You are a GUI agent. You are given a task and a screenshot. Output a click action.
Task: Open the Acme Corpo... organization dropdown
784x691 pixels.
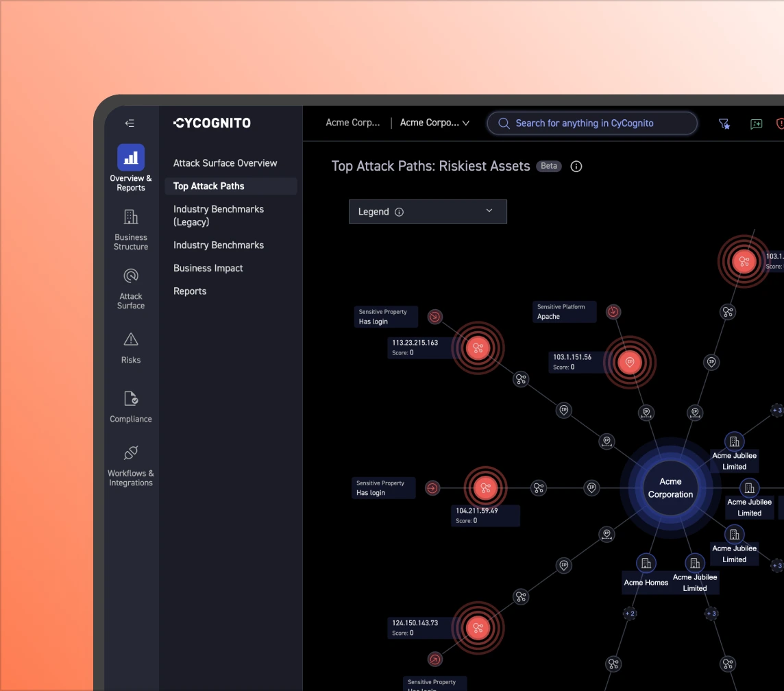(x=434, y=123)
